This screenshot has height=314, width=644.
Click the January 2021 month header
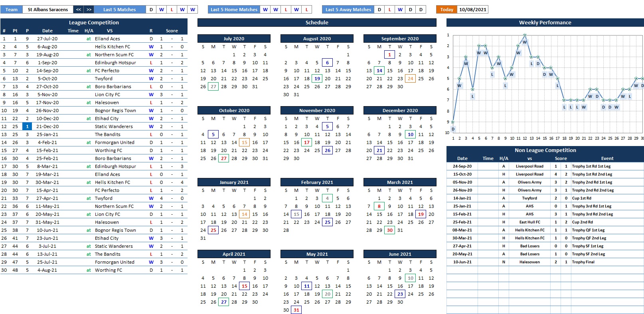(x=234, y=182)
